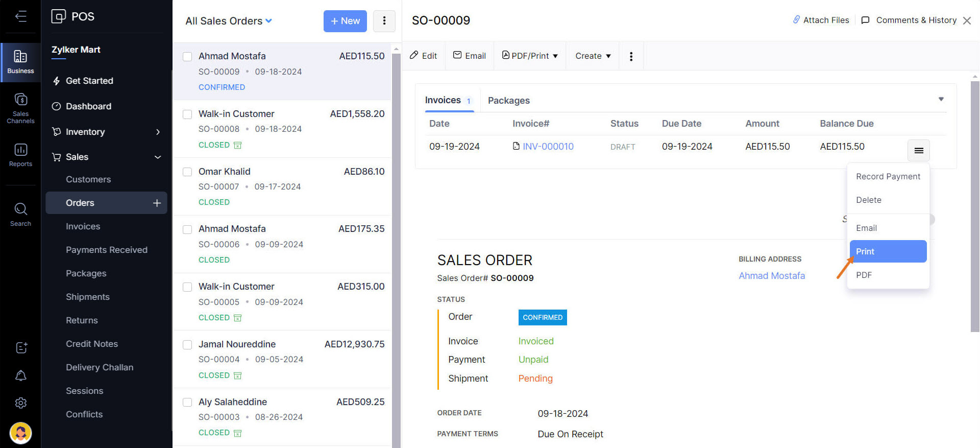Click the Search icon in left rail
The height and width of the screenshot is (448, 980).
(20, 214)
